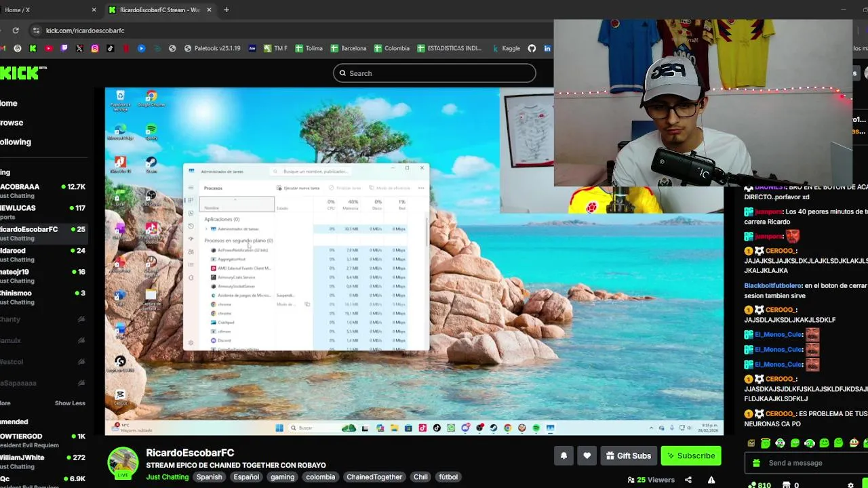Open the ESTADISTICAS INDI... bookmark
This screenshot has height=488, width=868.
point(449,49)
